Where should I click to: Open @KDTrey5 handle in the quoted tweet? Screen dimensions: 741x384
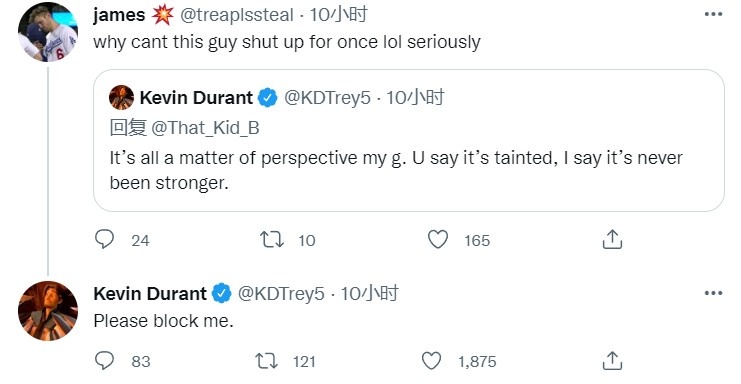click(x=327, y=98)
